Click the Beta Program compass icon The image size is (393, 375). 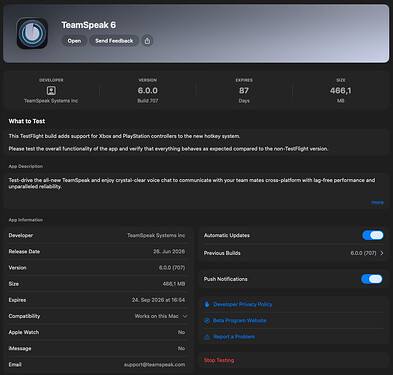207,320
